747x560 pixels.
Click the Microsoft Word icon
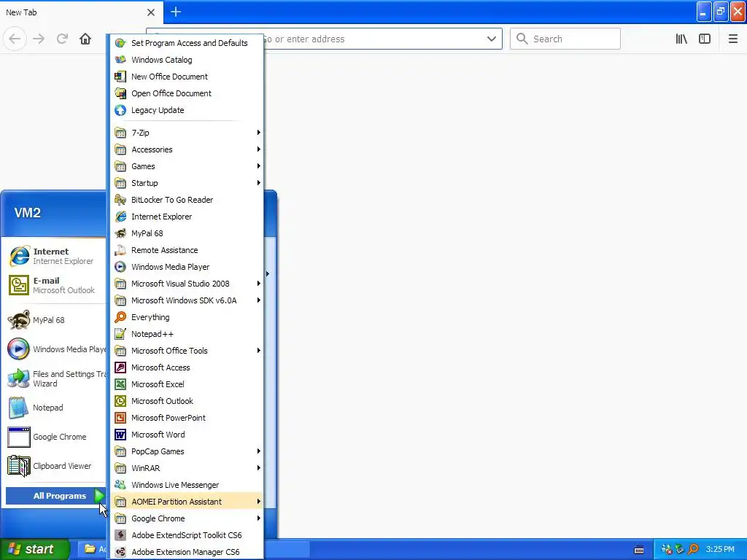coord(120,435)
